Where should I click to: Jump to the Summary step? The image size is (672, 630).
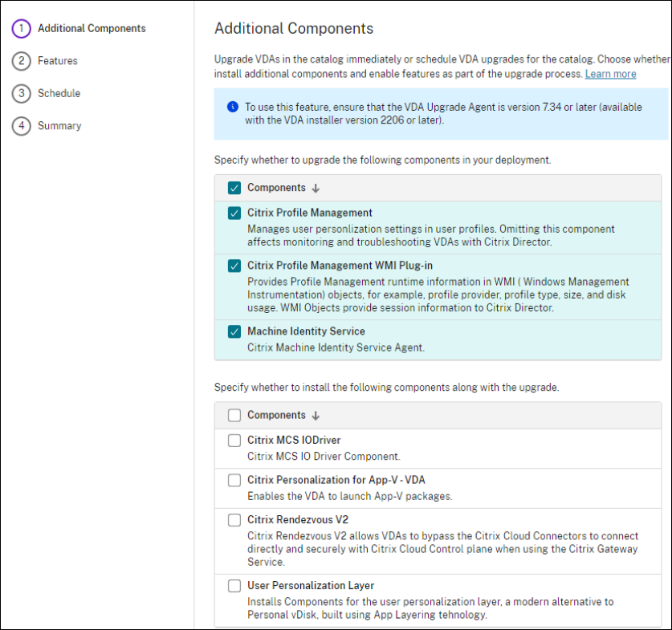coord(59,126)
